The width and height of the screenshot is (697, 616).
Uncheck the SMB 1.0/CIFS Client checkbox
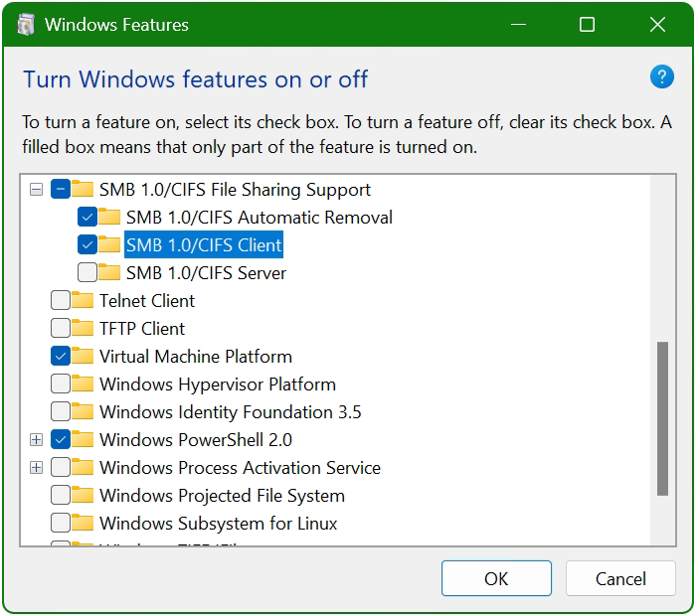87,244
